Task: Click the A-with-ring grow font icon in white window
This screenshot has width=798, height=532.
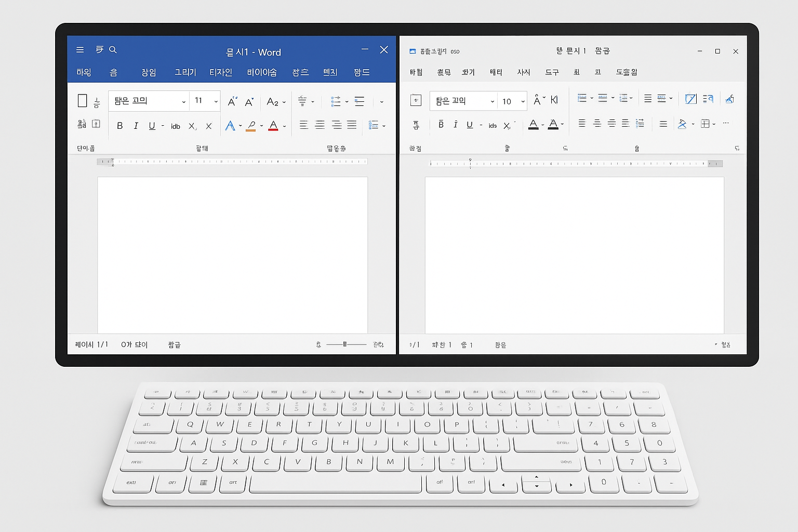Action: 537,100
